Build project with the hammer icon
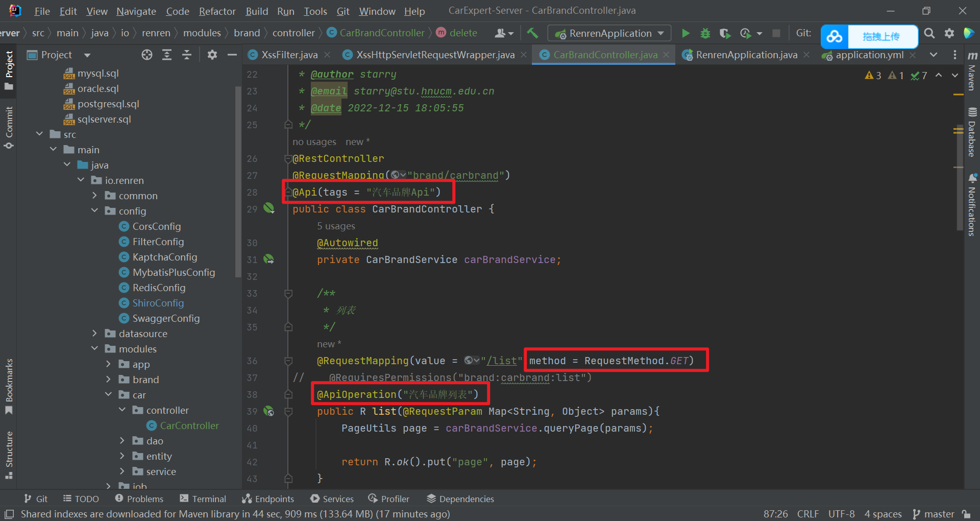This screenshot has width=980, height=521. [532, 33]
